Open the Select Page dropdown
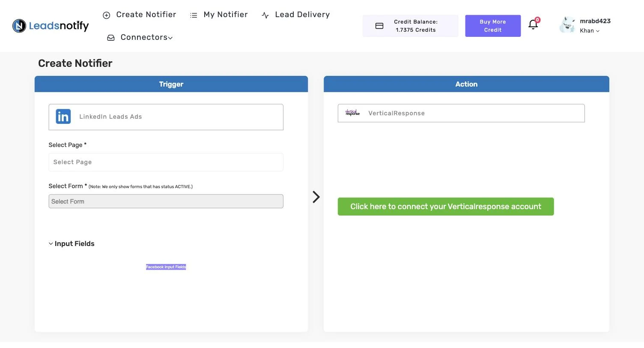The width and height of the screenshot is (644, 348). [x=166, y=162]
